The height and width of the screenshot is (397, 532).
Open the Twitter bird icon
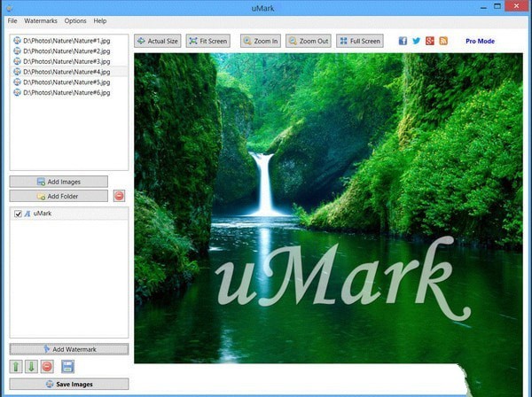pyautogui.click(x=417, y=41)
